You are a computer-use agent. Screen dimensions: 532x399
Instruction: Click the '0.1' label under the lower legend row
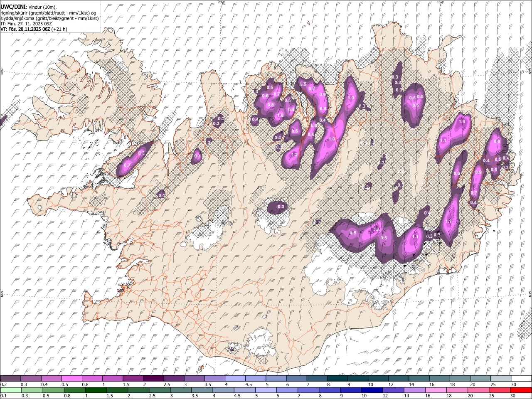(x=4, y=396)
